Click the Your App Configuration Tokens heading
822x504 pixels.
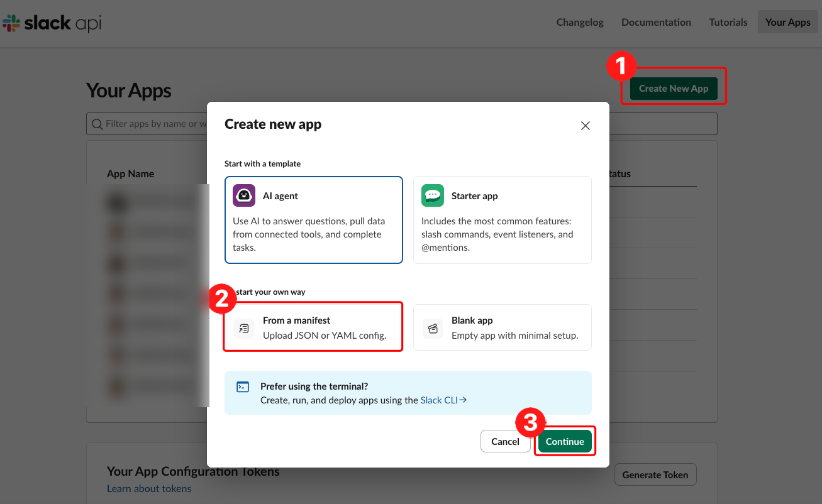pyautogui.click(x=193, y=471)
